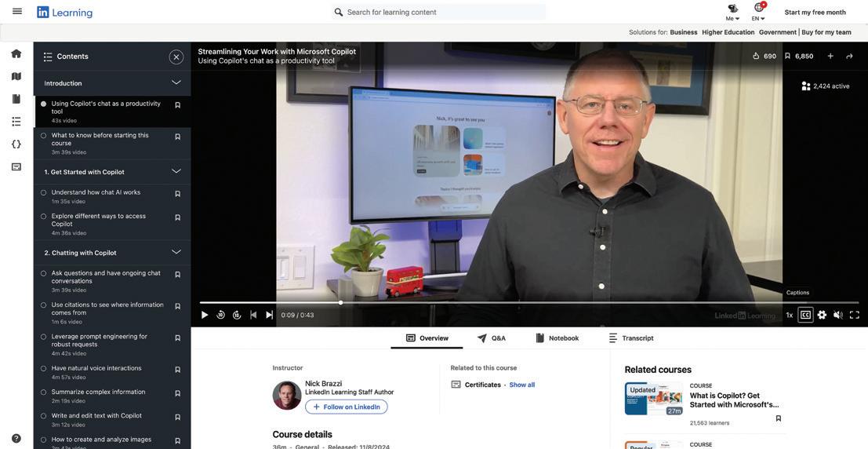The image size is (868, 449).
Task: Close the Contents panel
Action: (176, 57)
